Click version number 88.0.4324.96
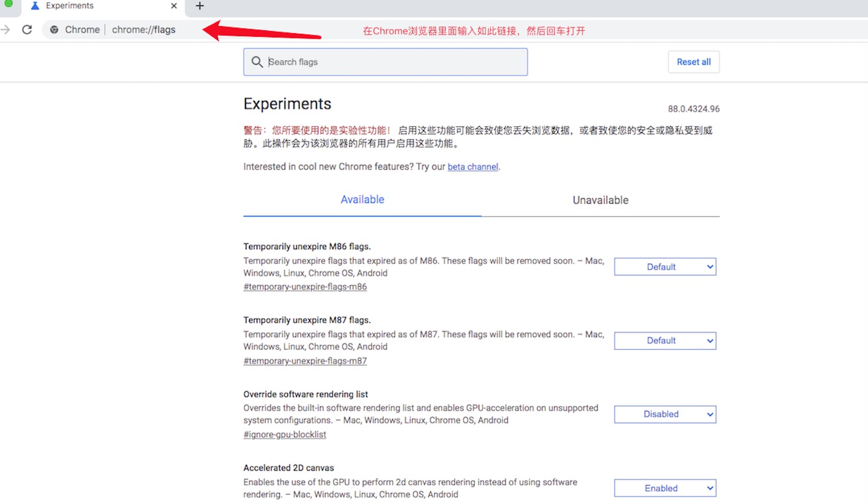 point(694,109)
